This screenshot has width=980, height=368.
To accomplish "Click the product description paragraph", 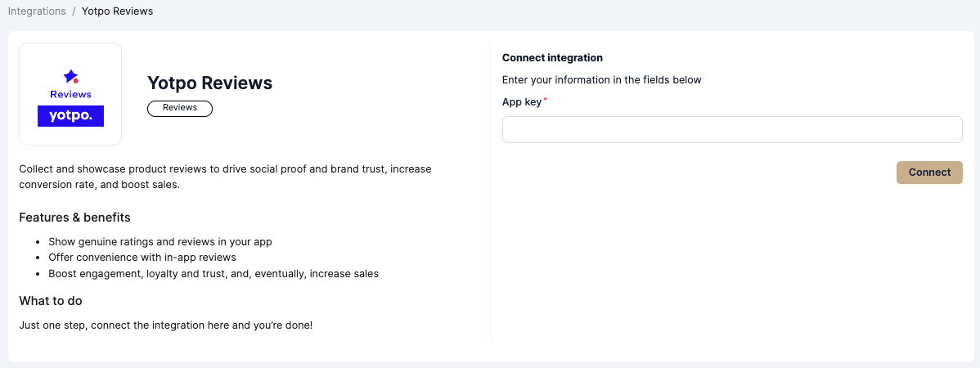I will click(x=225, y=177).
